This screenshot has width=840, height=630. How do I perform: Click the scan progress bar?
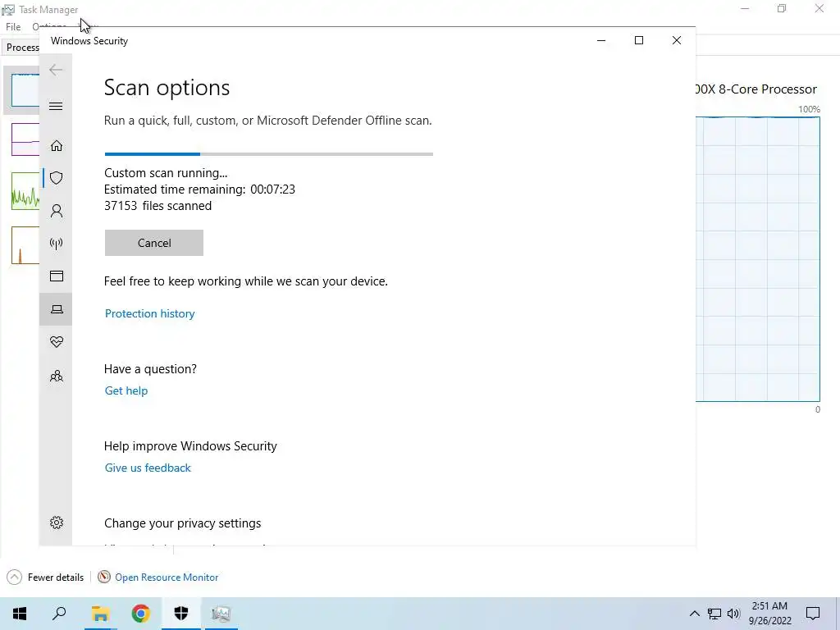(x=268, y=154)
